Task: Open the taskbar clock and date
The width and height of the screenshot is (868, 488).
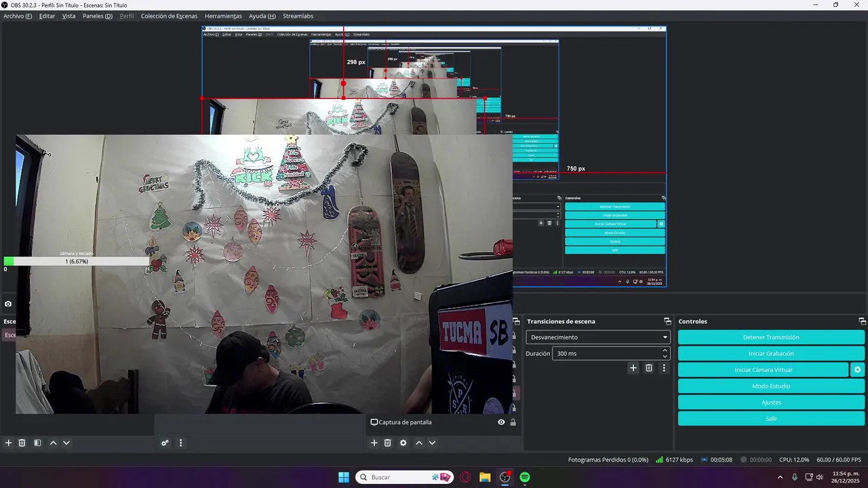Action: click(x=846, y=477)
